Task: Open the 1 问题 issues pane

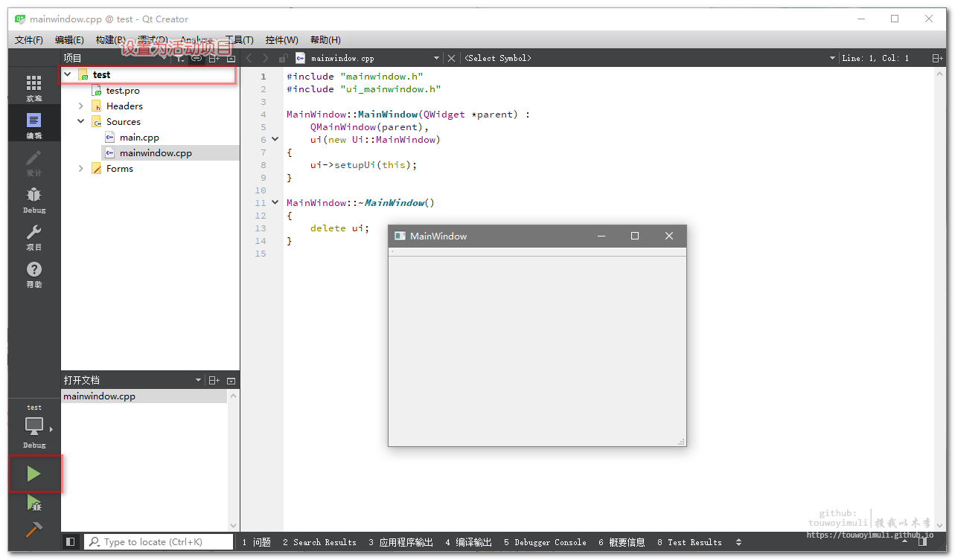Action: point(256,542)
